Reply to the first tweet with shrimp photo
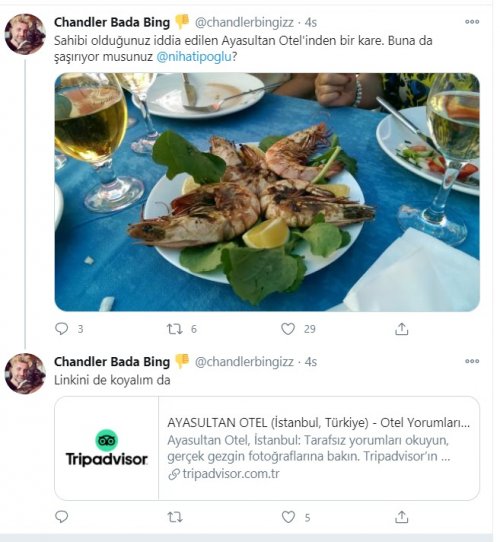Viewport: 500px width, 542px height. (62, 328)
